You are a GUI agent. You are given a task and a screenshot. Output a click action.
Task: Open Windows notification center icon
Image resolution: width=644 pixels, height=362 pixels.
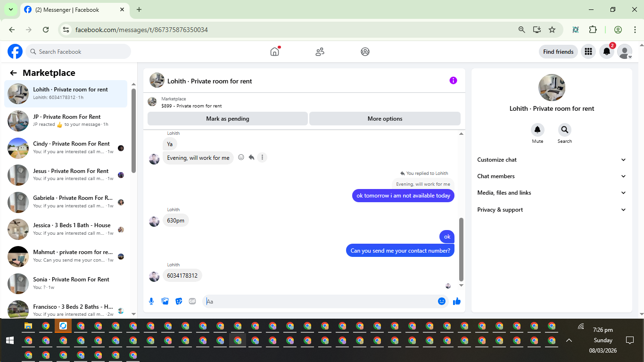click(629, 340)
